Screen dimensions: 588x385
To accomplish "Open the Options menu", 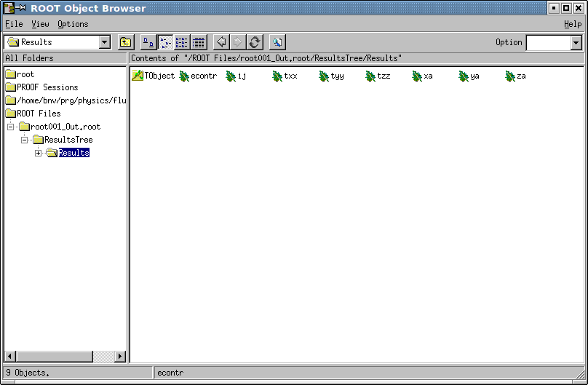I will (x=73, y=24).
